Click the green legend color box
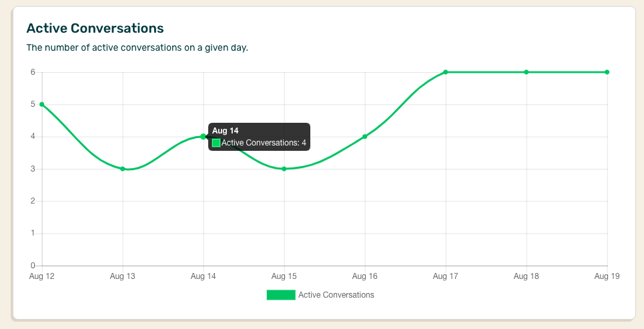Image resolution: width=644 pixels, height=329 pixels. 281,295
